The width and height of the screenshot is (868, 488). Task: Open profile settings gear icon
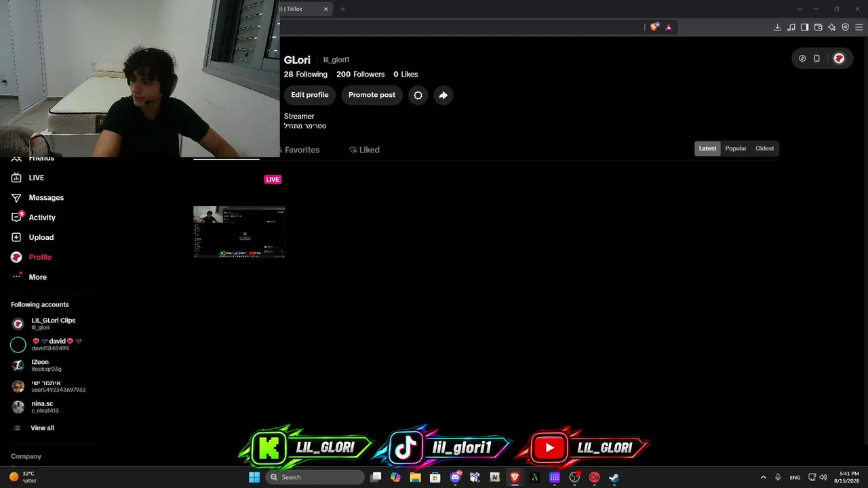coord(418,95)
